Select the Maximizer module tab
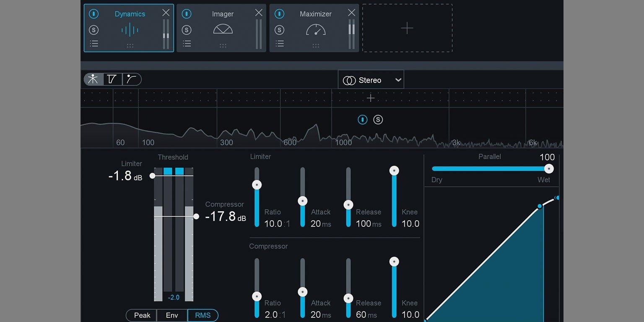644x322 pixels. [x=315, y=14]
